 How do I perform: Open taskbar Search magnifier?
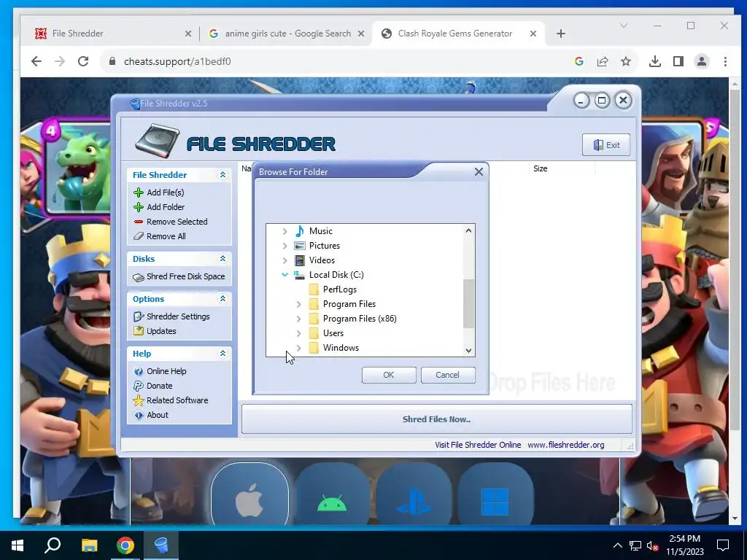click(x=53, y=545)
